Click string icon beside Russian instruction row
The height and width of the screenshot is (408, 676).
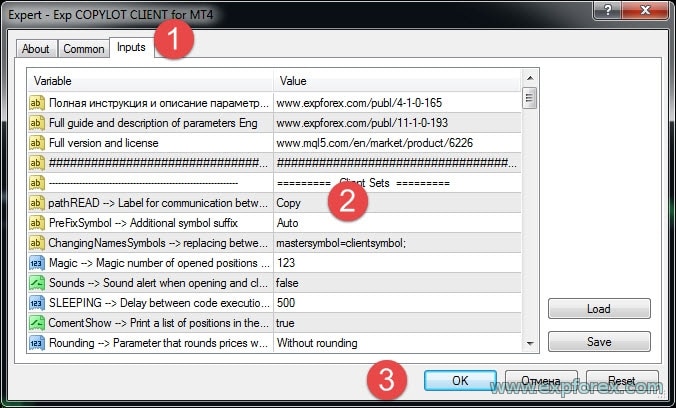click(37, 103)
